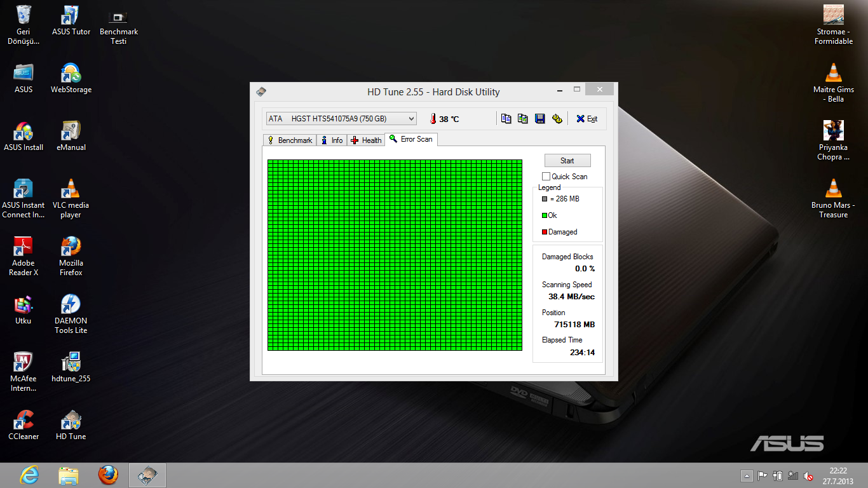Click the 38.4 MB/sec scanning speed value
Screen dimensions: 868x488
click(x=572, y=297)
